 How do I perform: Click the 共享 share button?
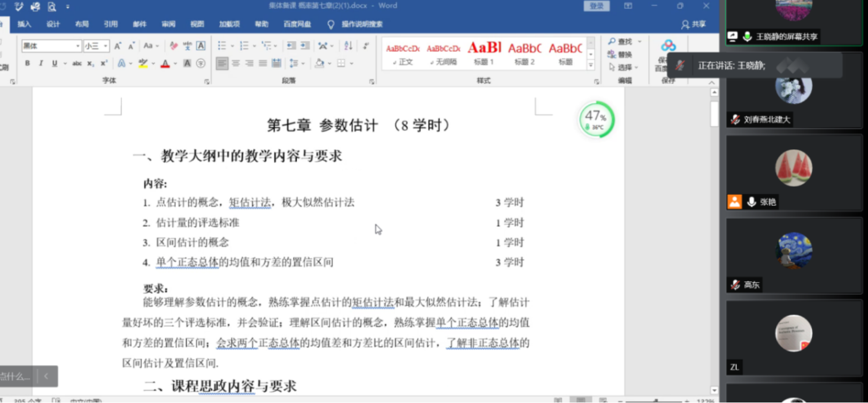(694, 24)
